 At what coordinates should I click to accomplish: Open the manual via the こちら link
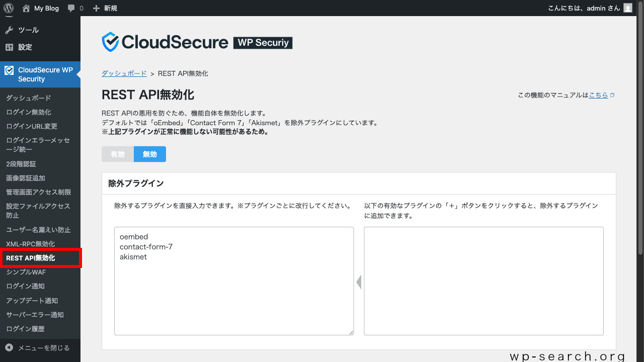point(599,95)
